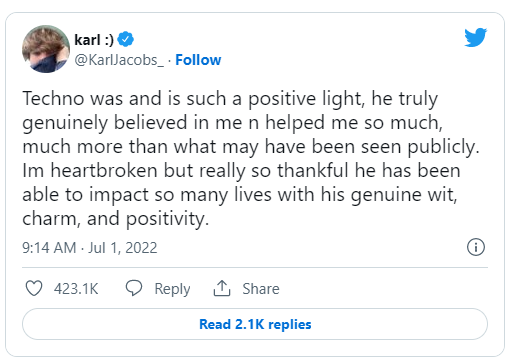This screenshot has width=521, height=362.
Task: Click the blue verified badge
Action: 126,39
